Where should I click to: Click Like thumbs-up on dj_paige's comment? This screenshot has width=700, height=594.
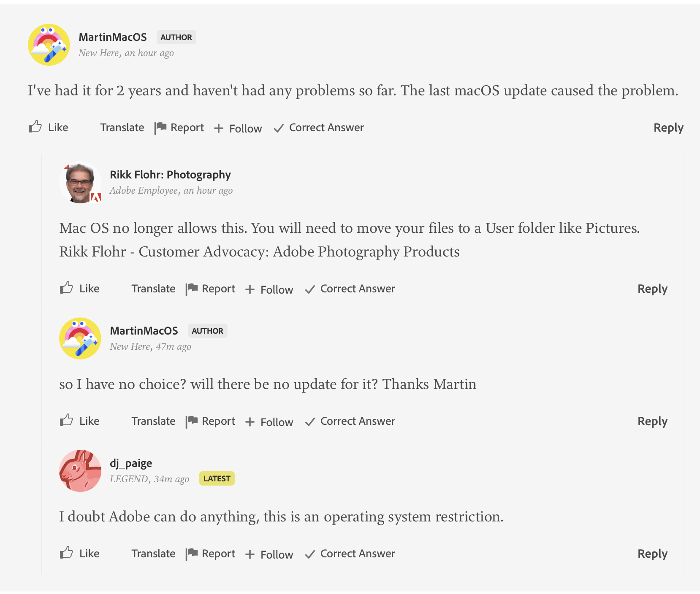[x=67, y=553]
